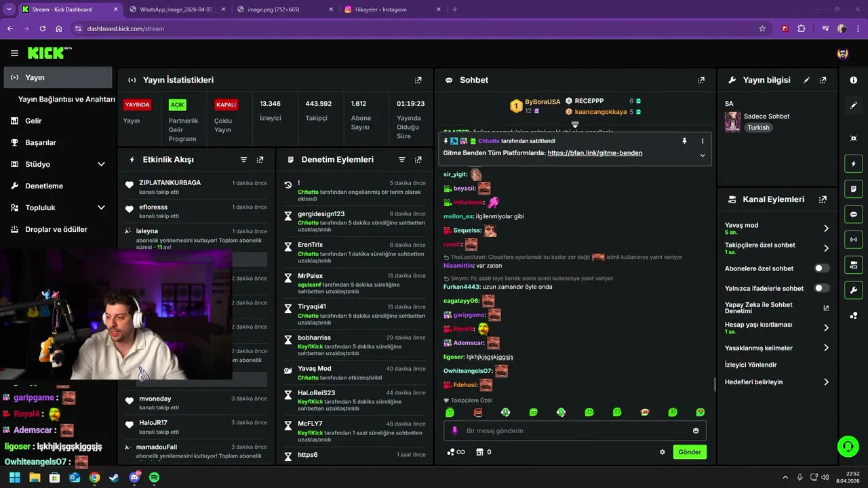This screenshot has height=488, width=868.
Task: Open Droplar ve ödüller in the sidebar
Action: pyautogui.click(x=58, y=229)
